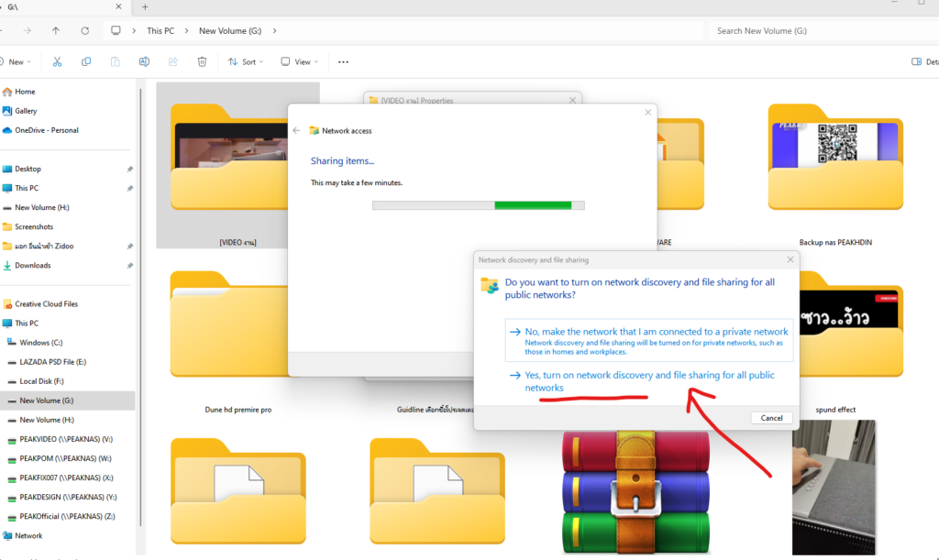Open the View dropdown menu
Screen dimensions: 939x560
[300, 61]
